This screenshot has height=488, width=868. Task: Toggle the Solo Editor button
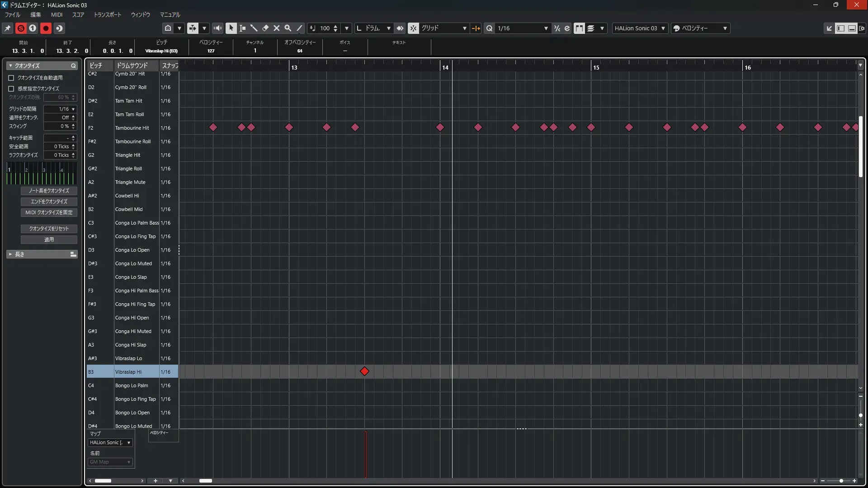(x=21, y=28)
